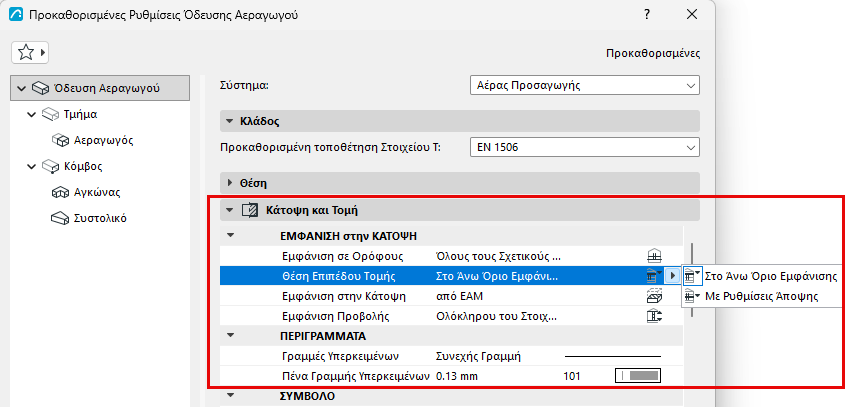The height and width of the screenshot is (407, 851).
Task: Select the Θέση Επιπέδου Τομής row
Action: (452, 276)
